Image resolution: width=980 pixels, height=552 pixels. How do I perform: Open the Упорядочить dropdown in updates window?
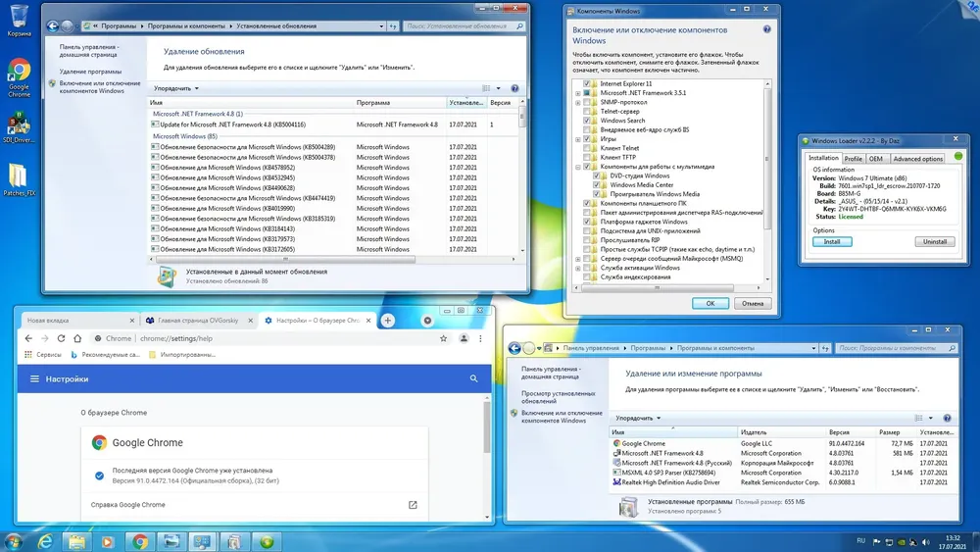(175, 89)
